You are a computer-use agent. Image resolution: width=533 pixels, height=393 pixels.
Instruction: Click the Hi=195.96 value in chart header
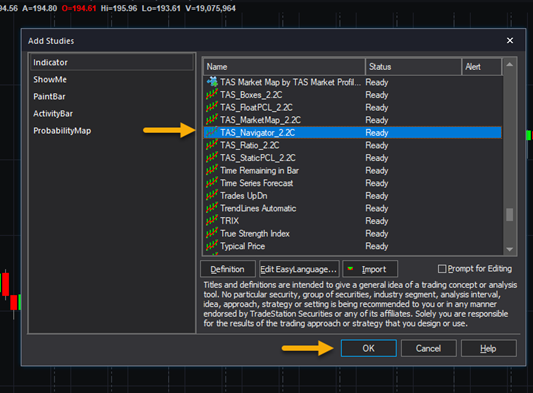pos(119,8)
